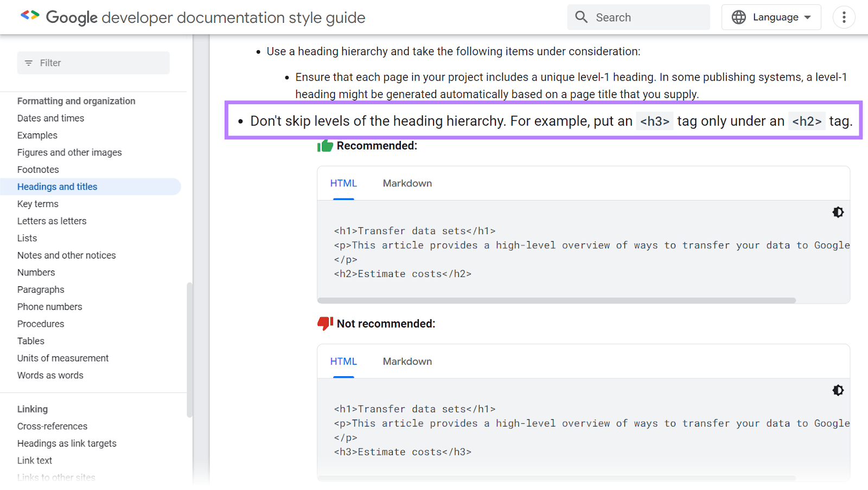
Task: Open Lists page in sidebar
Action: coord(27,238)
